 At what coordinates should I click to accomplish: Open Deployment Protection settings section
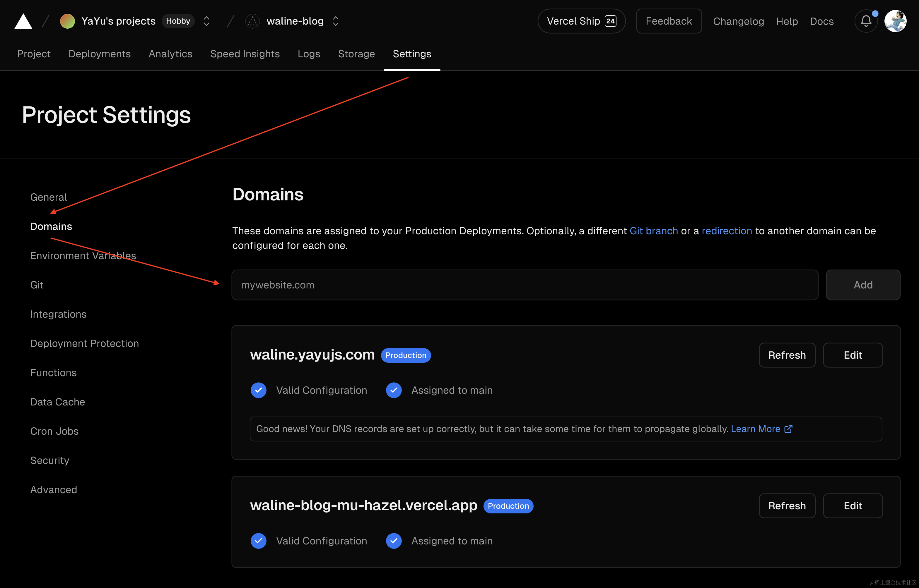tap(84, 343)
